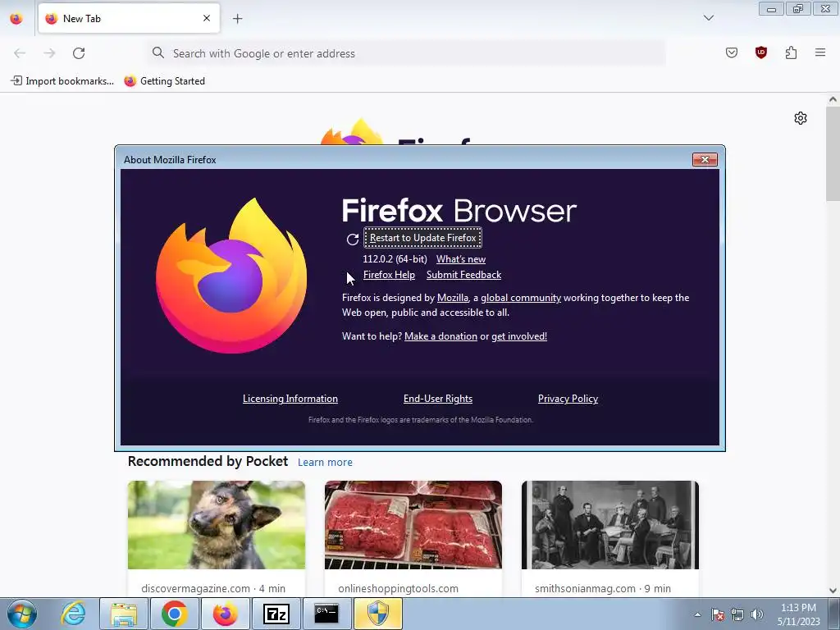Viewport: 840px width, 630px height.
Task: Close the New Tab tab
Action: point(207,18)
